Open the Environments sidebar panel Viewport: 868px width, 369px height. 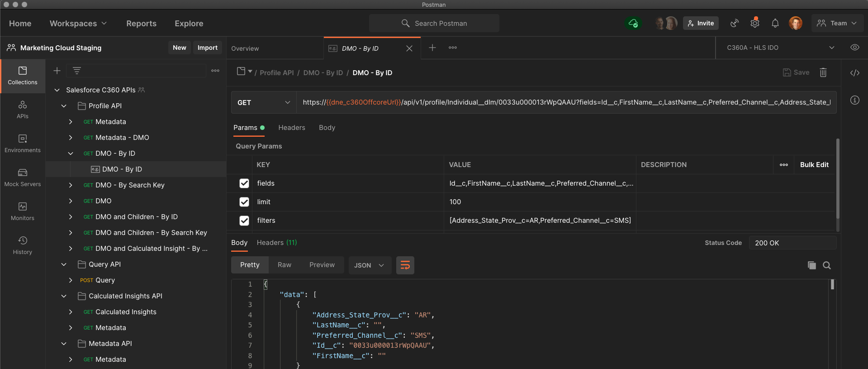23,144
